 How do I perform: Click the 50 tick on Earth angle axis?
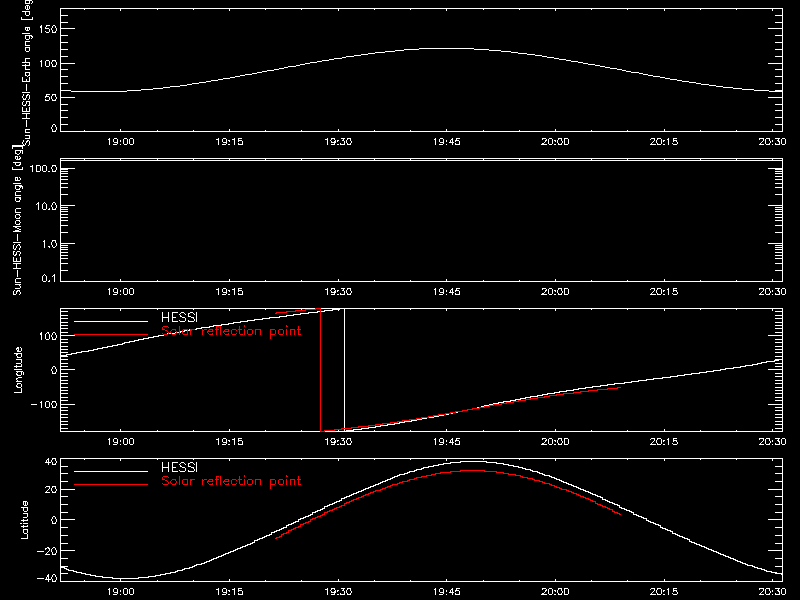pyautogui.click(x=51, y=97)
